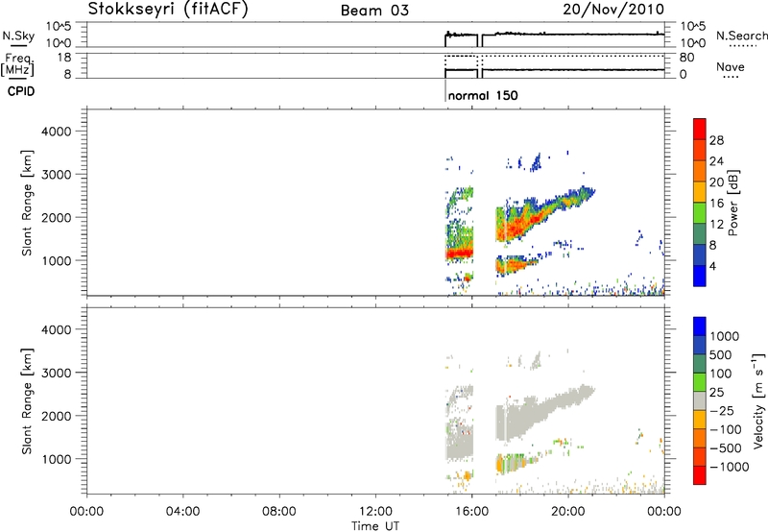Select the 4000 km tick in power panel
768x532 pixels.
(x=57, y=132)
